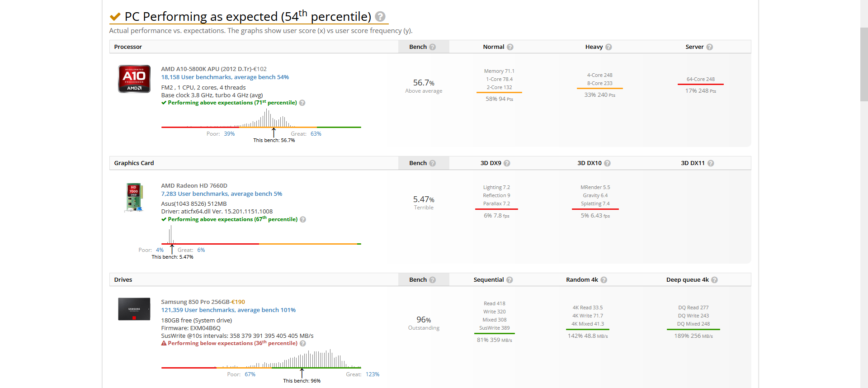This screenshot has width=868, height=388.
Task: Open 121,359 User benchmarks drive link
Action: [228, 310]
